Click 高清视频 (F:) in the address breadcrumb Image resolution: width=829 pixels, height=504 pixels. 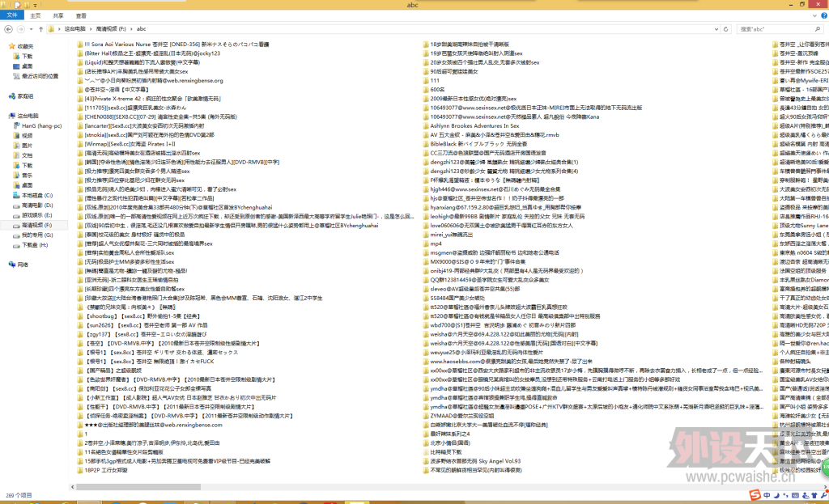tap(110, 29)
